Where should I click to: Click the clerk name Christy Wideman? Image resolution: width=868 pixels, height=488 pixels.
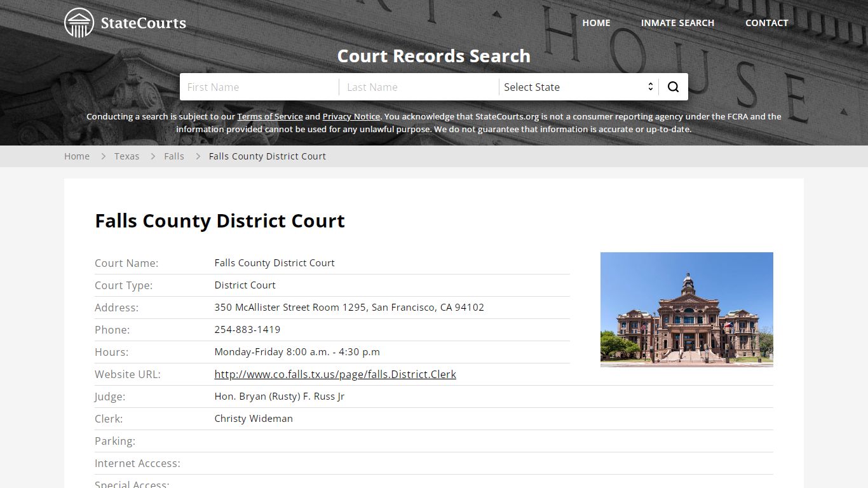254,419
